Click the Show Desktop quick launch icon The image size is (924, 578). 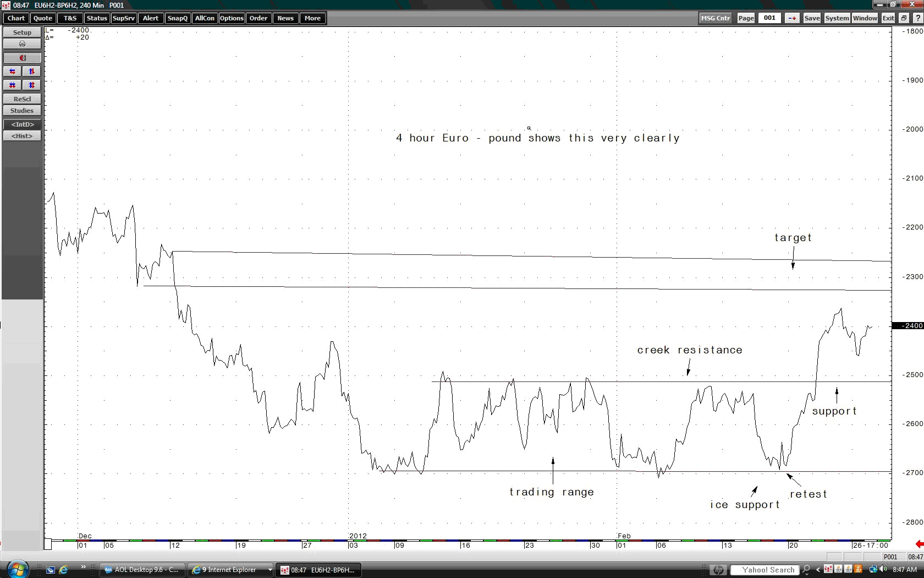coord(51,570)
